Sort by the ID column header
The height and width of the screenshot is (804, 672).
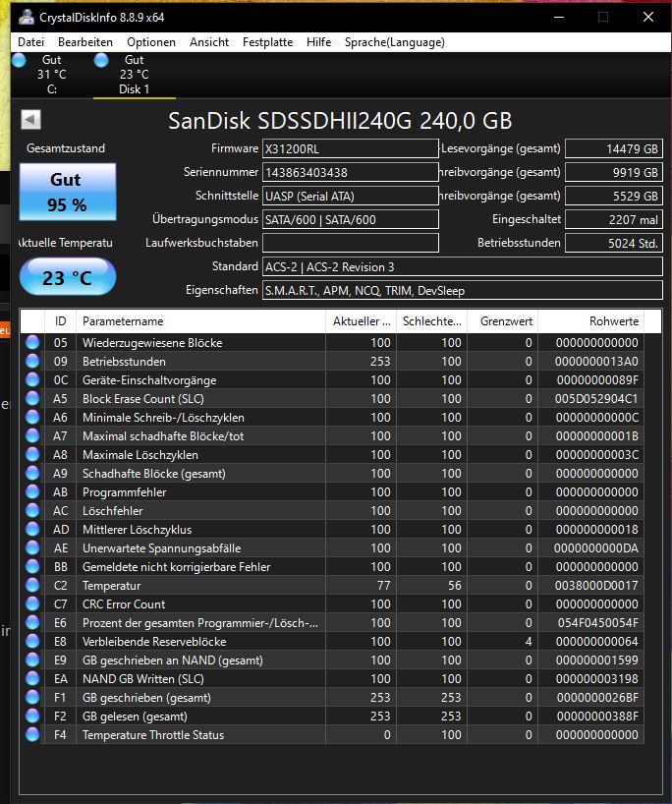click(x=61, y=321)
